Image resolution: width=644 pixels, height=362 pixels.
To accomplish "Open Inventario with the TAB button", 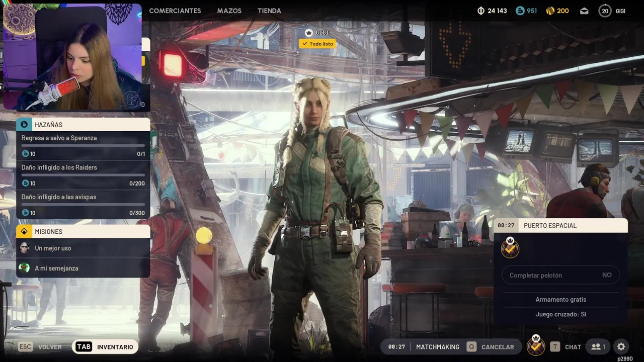I will pos(105,347).
